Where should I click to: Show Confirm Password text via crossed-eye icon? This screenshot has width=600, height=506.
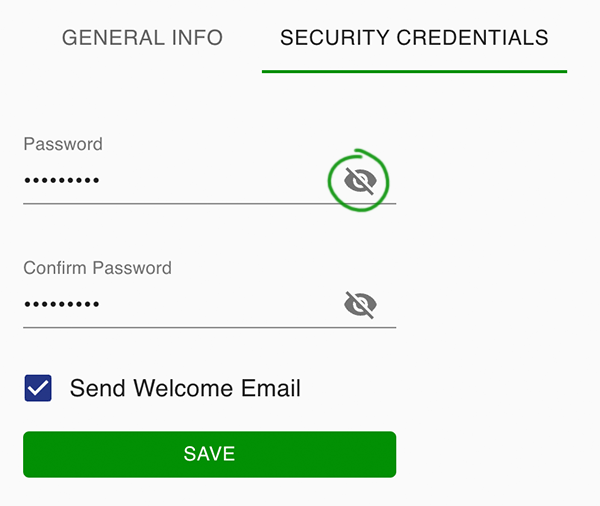(x=360, y=305)
